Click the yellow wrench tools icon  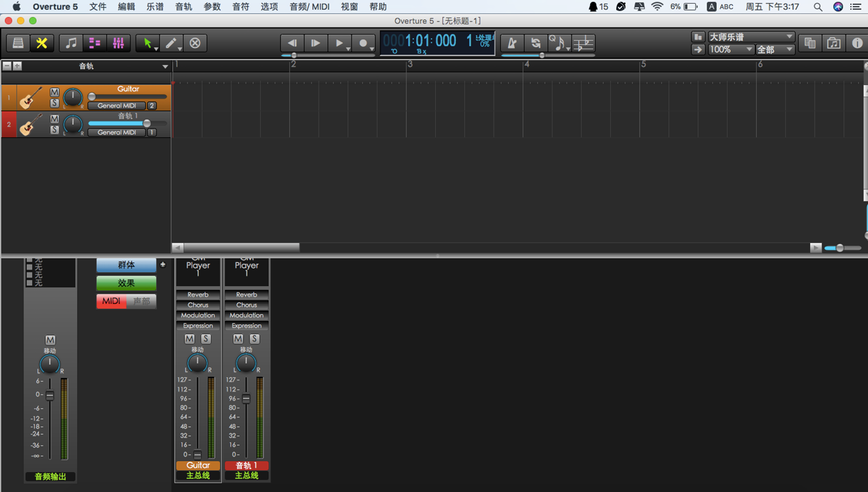(42, 43)
